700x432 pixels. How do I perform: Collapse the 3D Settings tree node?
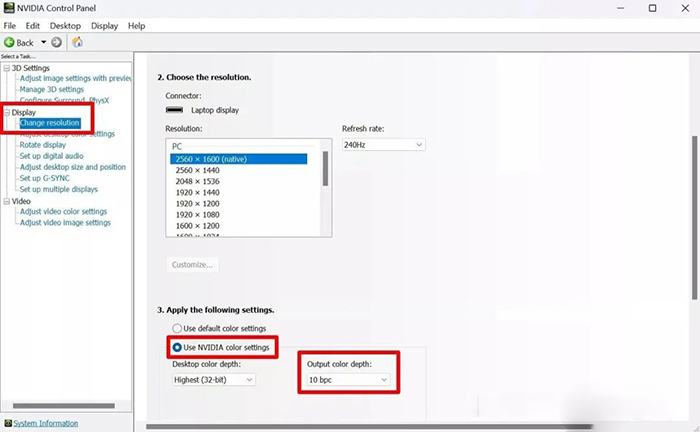pos(7,68)
